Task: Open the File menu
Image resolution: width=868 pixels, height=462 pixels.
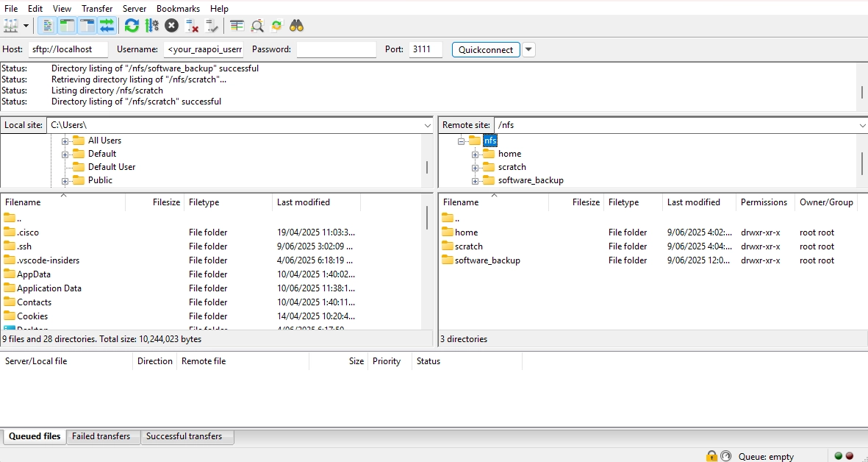Action: (x=11, y=9)
